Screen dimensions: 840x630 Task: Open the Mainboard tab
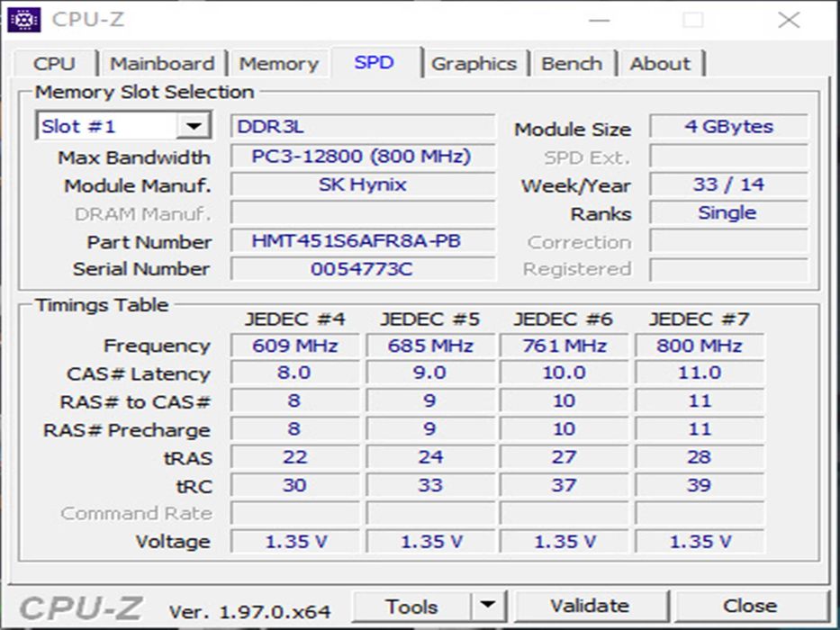coord(162,64)
